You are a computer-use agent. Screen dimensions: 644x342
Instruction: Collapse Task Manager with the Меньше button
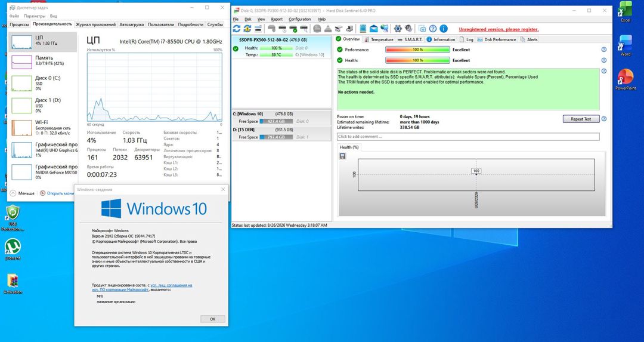(x=23, y=193)
